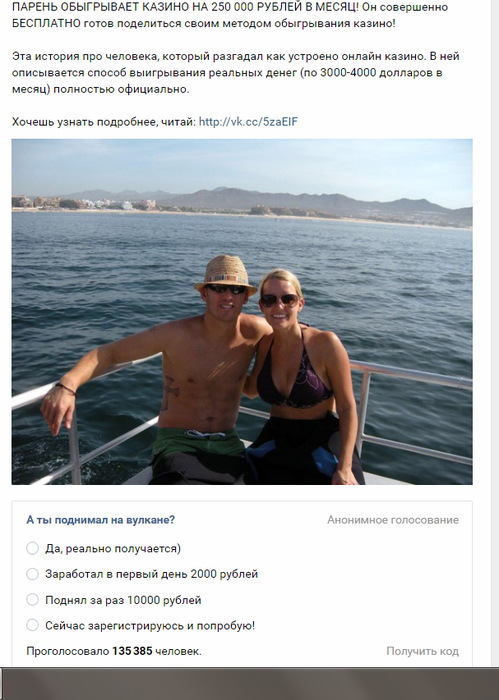Select radio circle for "Заработал в первый день"
The height and width of the screenshot is (700, 499).
(x=33, y=574)
